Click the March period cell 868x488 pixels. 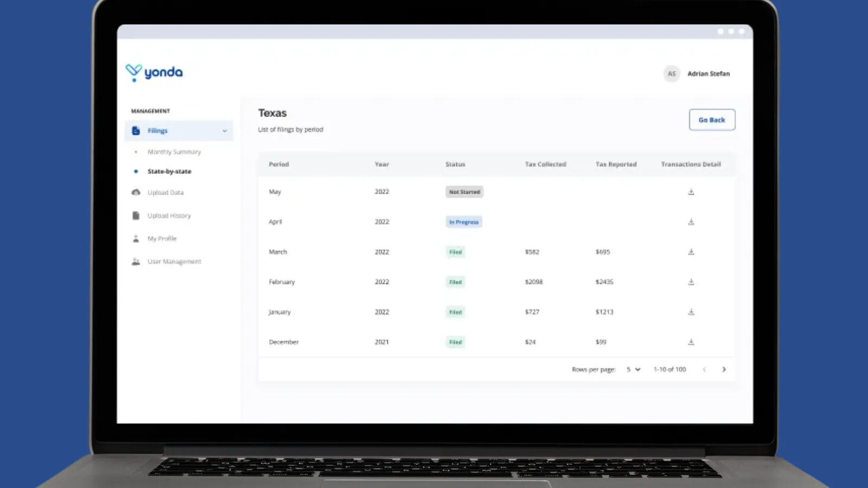(x=278, y=252)
